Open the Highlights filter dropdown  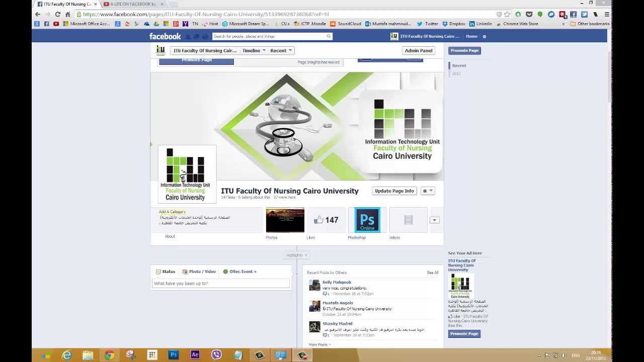pyautogui.click(x=296, y=255)
